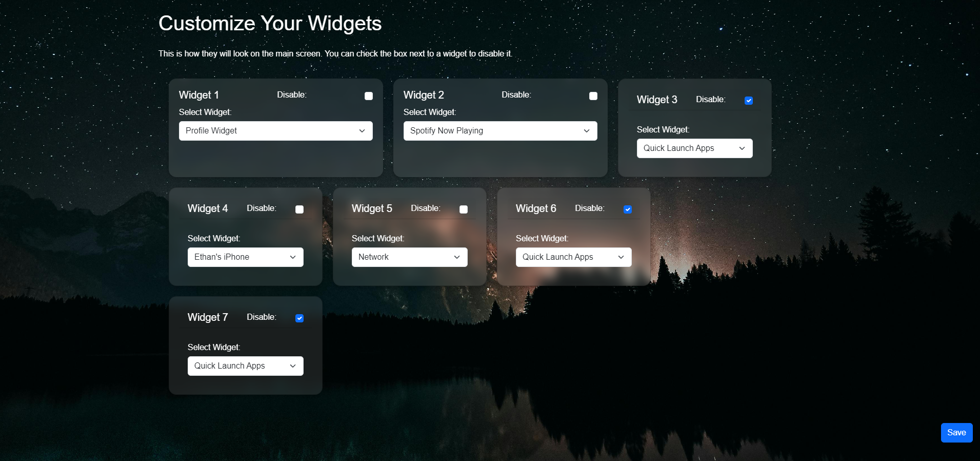Expand Widget 7's Quick Launch Apps dropdown
Viewport: 980px width, 461px height.
coord(245,366)
